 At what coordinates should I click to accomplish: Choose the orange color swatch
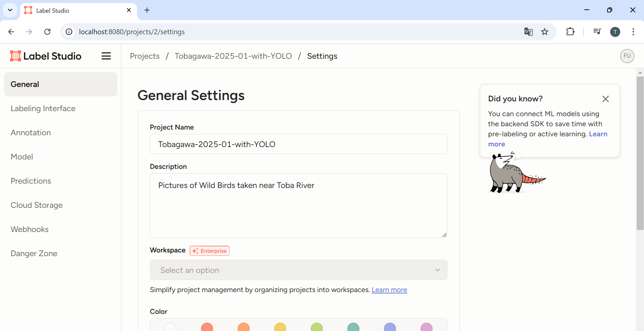tap(244, 327)
